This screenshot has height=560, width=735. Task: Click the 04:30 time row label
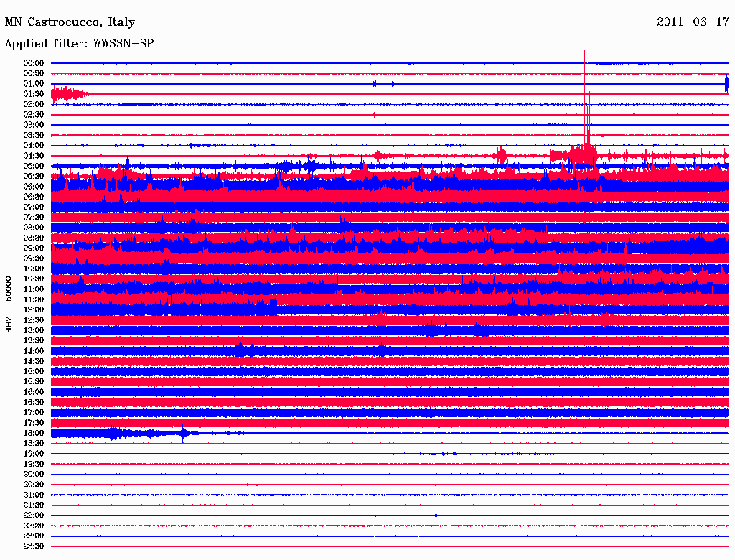point(34,156)
